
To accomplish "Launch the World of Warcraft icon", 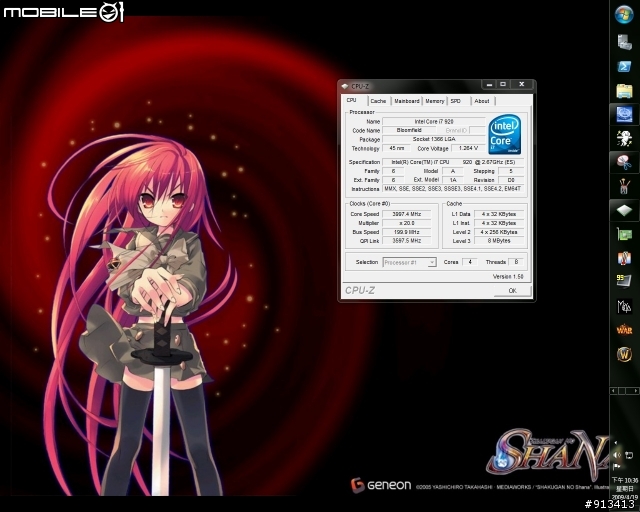I will [624, 354].
